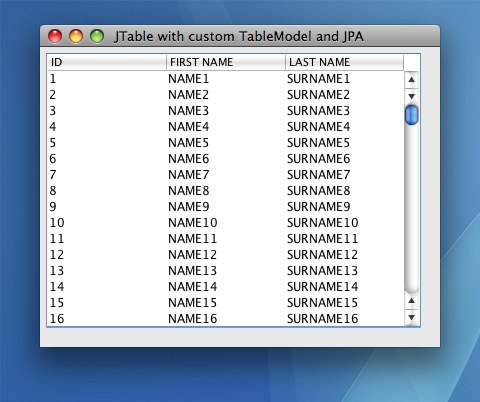Select the cell NAME3
Image resolution: width=480 pixels, height=402 pixels.
point(226,111)
